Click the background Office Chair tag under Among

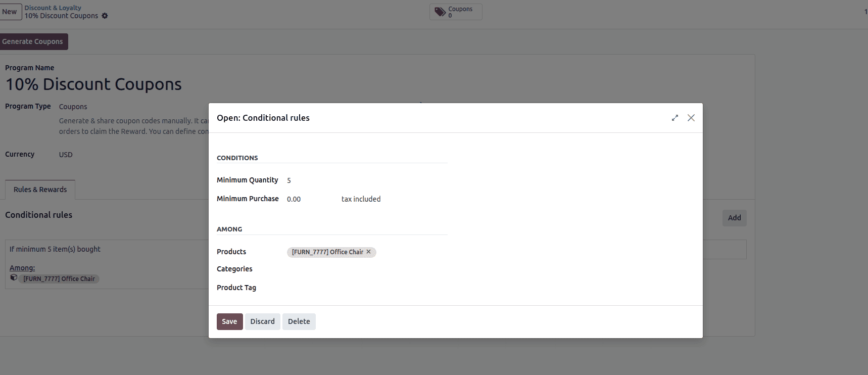[59, 278]
